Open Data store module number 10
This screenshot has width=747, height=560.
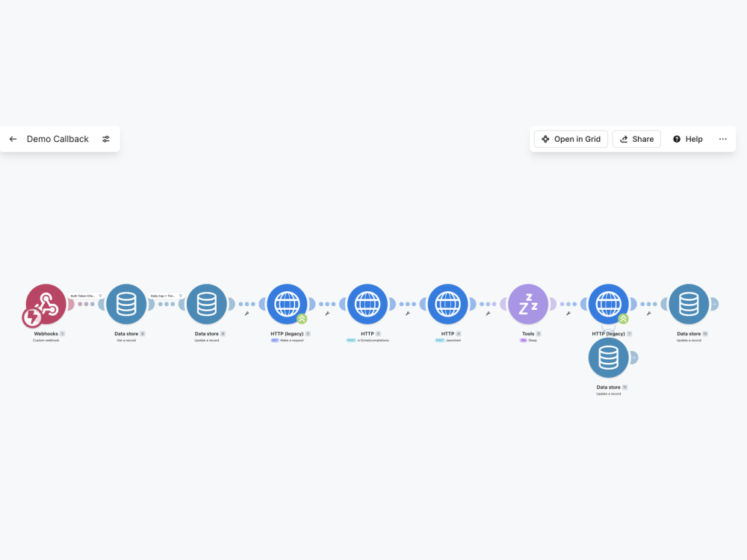[689, 304]
